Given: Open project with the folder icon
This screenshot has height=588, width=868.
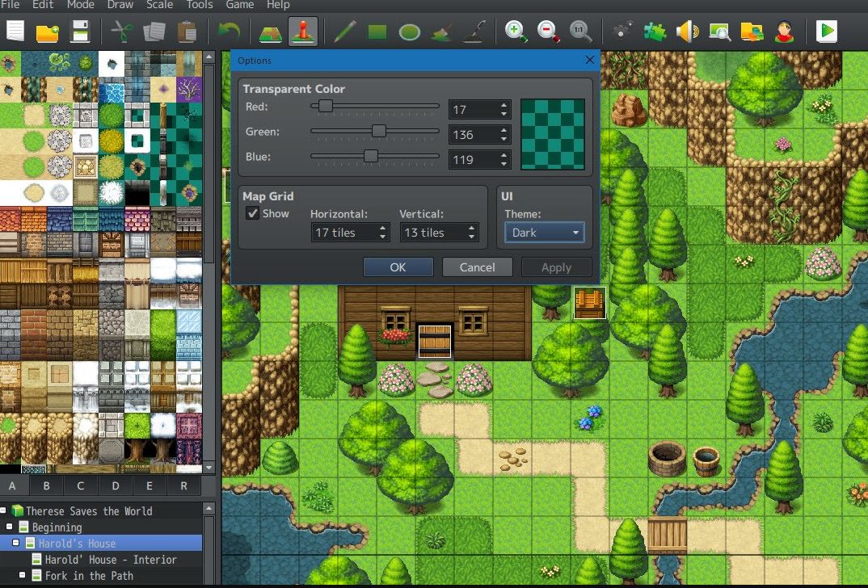Looking at the screenshot, I should tap(48, 31).
